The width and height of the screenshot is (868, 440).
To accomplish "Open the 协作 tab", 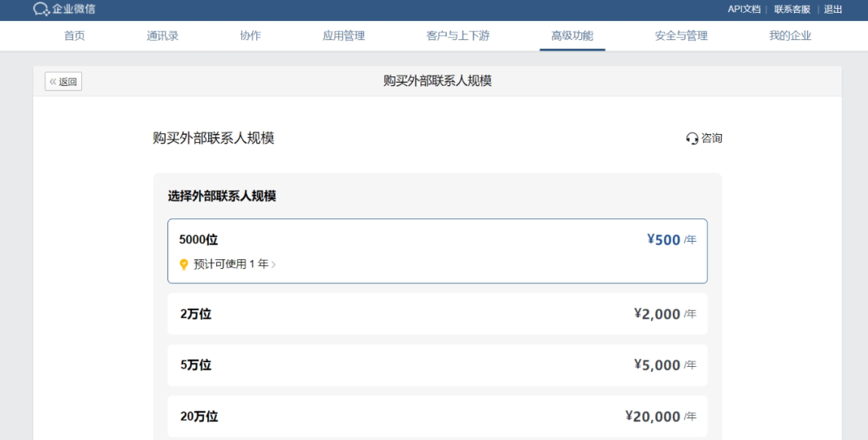I will pos(250,36).
